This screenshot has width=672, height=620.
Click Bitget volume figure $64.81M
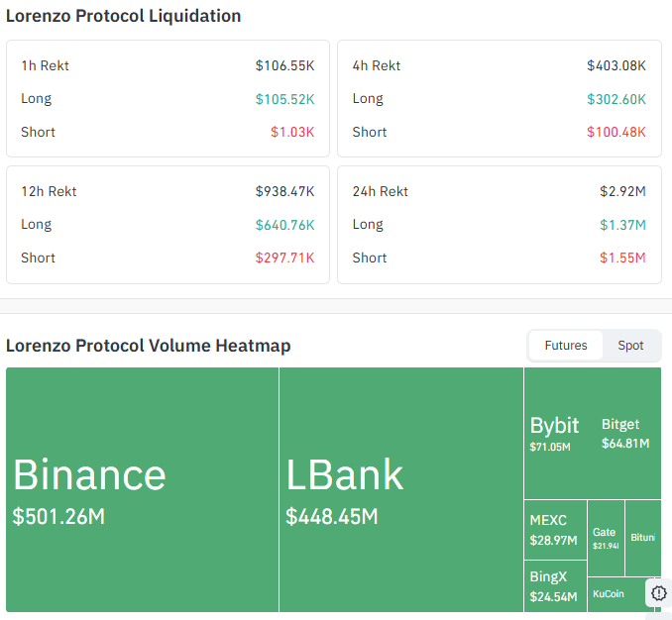pos(625,443)
